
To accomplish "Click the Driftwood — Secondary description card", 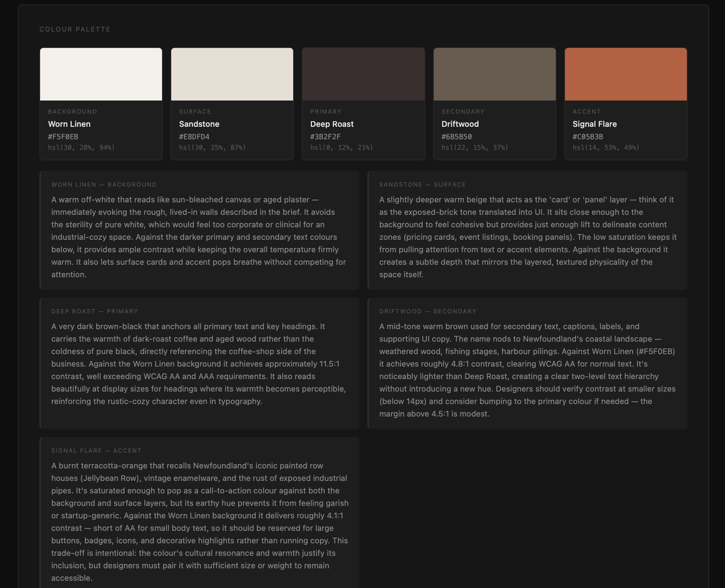I will [527, 363].
